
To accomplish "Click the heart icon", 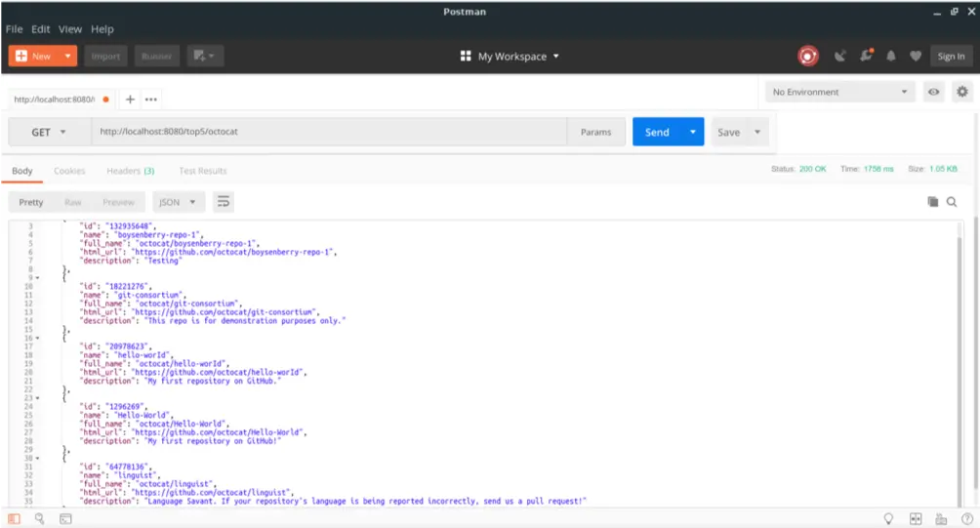I will click(916, 57).
